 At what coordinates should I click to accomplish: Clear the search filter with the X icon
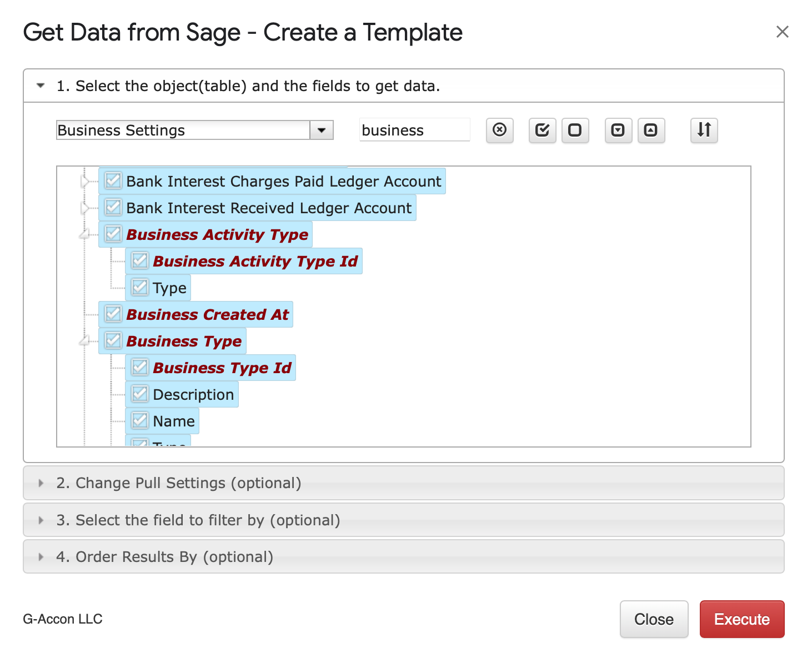coord(499,130)
